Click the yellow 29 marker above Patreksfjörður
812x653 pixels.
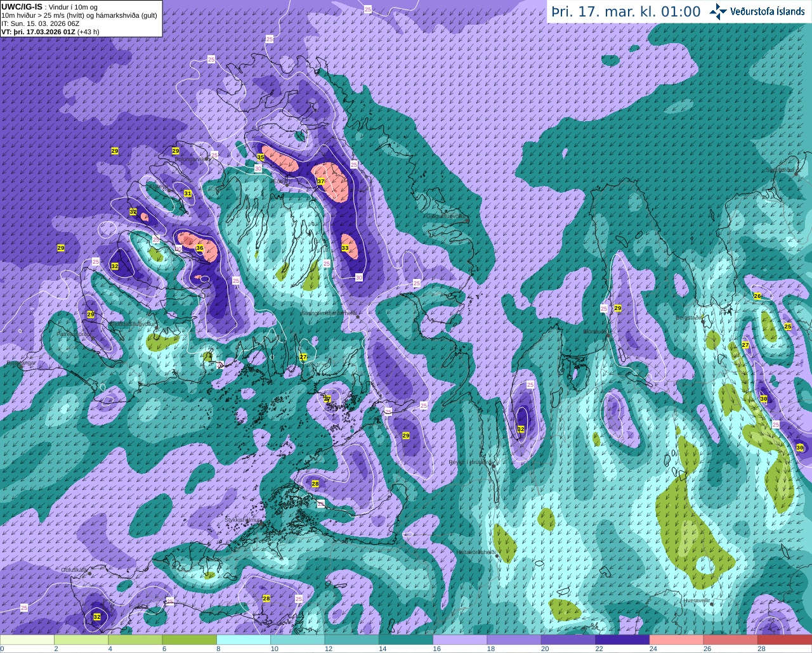click(x=91, y=314)
